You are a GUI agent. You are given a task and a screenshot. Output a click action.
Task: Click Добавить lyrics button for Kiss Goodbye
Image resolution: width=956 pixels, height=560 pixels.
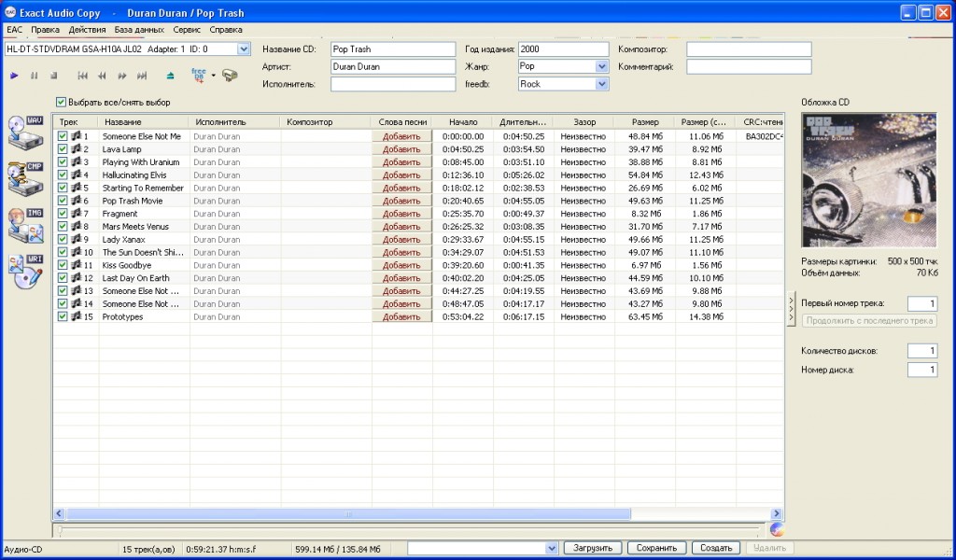click(x=401, y=265)
